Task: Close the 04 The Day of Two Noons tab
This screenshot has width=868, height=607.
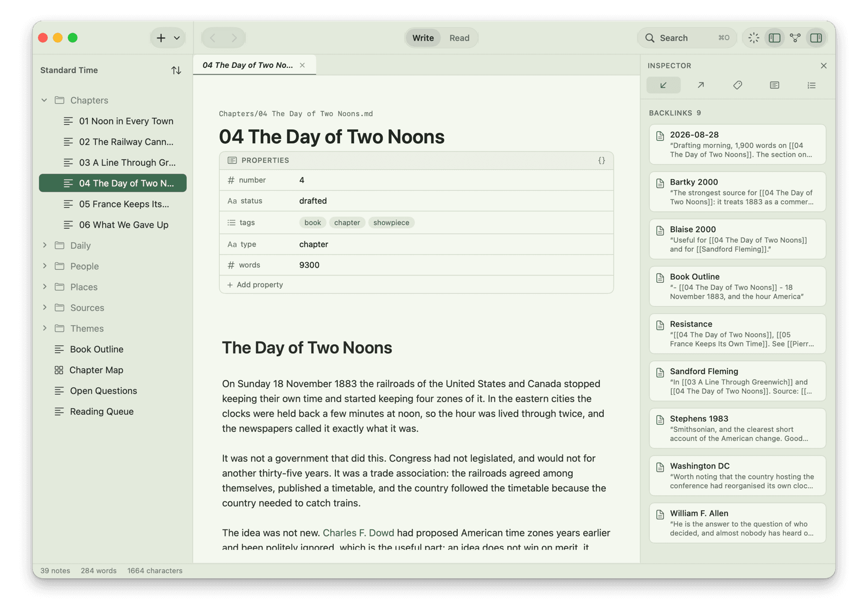Action: tap(302, 65)
